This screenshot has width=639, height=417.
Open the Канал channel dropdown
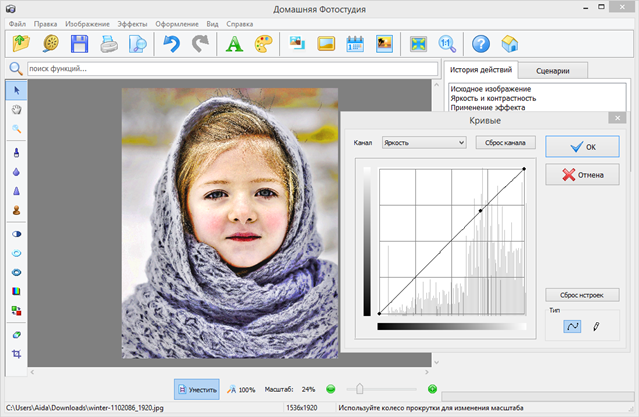(x=424, y=143)
